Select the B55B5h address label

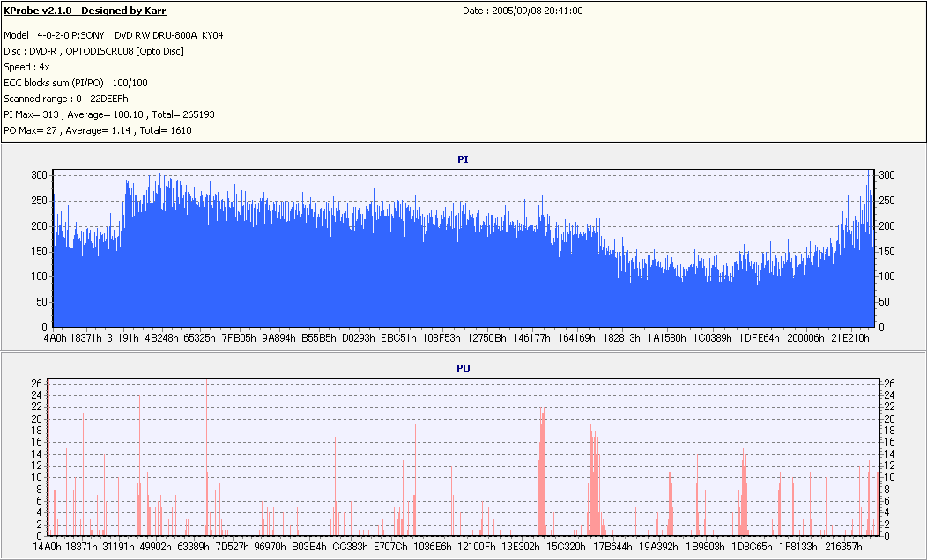tap(319, 338)
